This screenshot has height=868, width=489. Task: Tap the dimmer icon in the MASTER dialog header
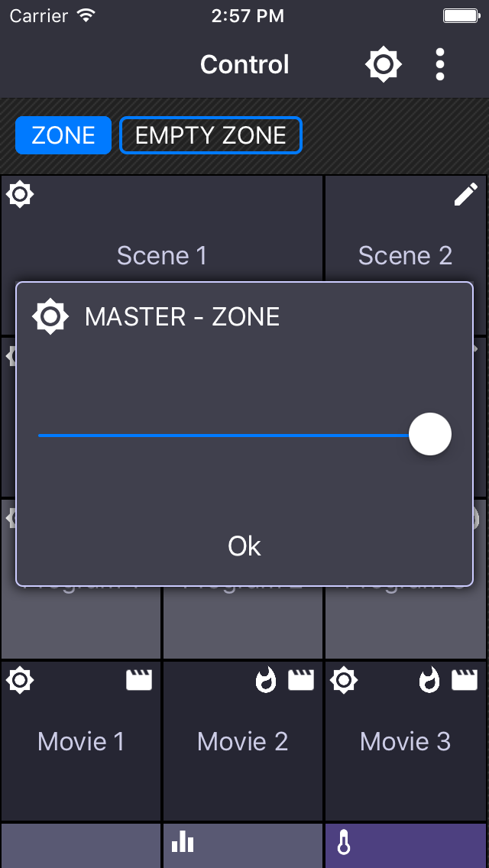pos(50,316)
